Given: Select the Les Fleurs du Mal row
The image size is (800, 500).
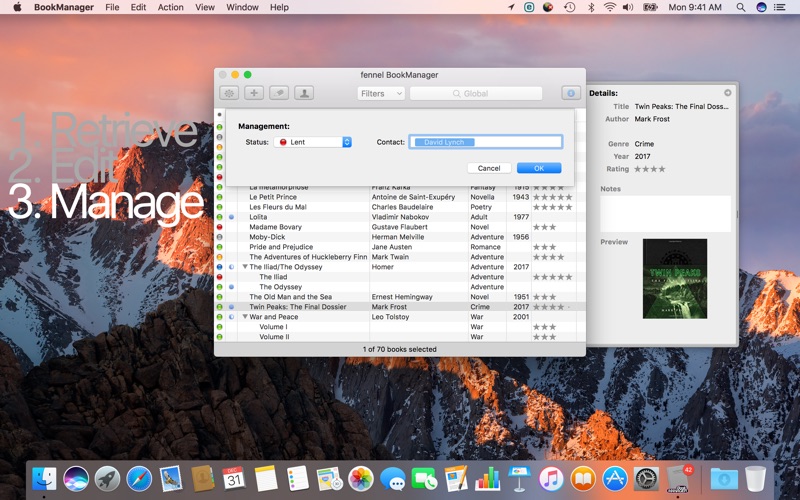Looking at the screenshot, I should click(399, 207).
